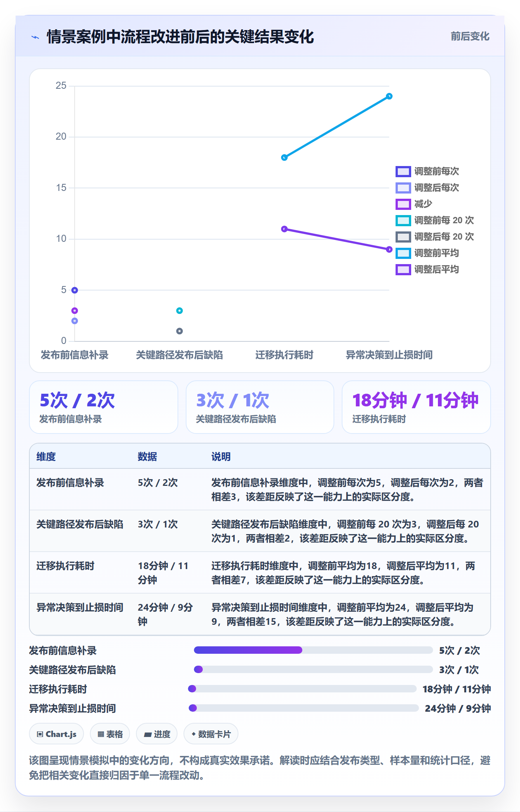Click the 关键路径发布后缺陷 progress bar

pyautogui.click(x=313, y=669)
